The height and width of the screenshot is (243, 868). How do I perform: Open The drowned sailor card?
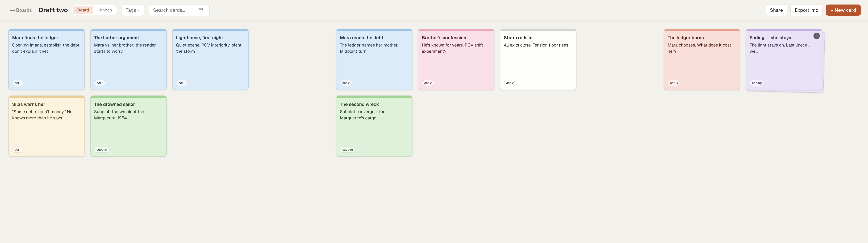[128, 126]
